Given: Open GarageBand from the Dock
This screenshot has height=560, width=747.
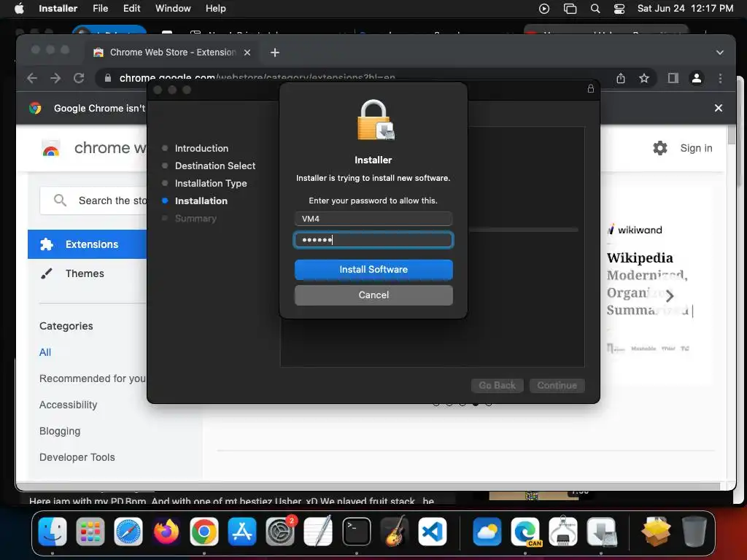Looking at the screenshot, I should pyautogui.click(x=395, y=532).
